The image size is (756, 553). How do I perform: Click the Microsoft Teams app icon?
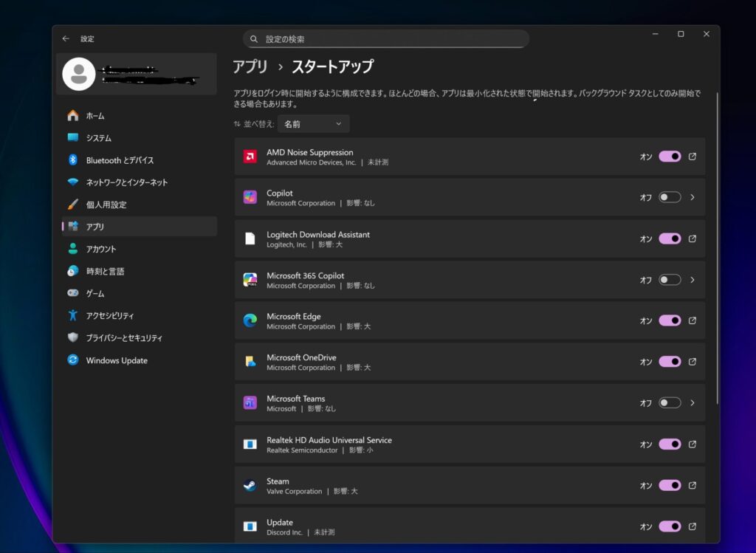pyautogui.click(x=250, y=403)
